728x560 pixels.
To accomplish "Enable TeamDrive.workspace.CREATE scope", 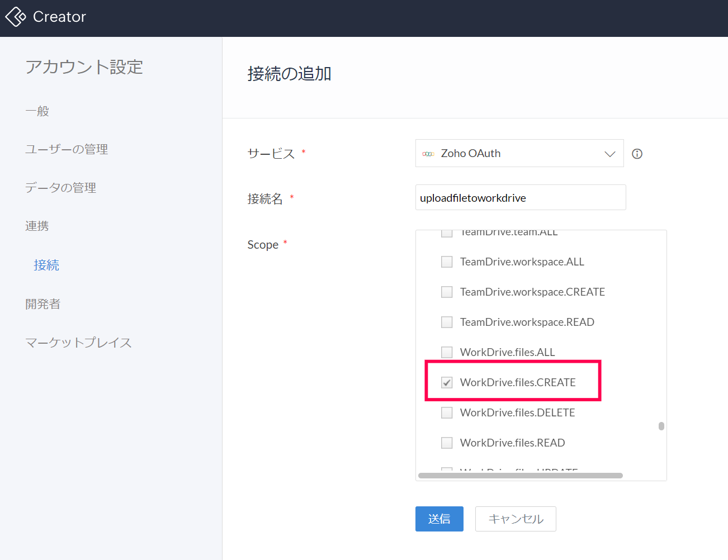I will (x=447, y=292).
